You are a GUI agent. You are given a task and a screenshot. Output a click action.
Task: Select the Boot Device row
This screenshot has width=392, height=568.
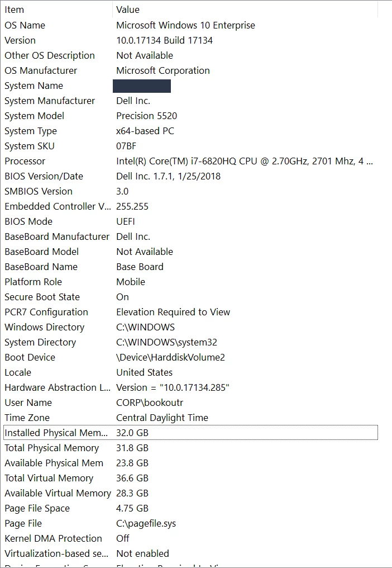point(191,358)
